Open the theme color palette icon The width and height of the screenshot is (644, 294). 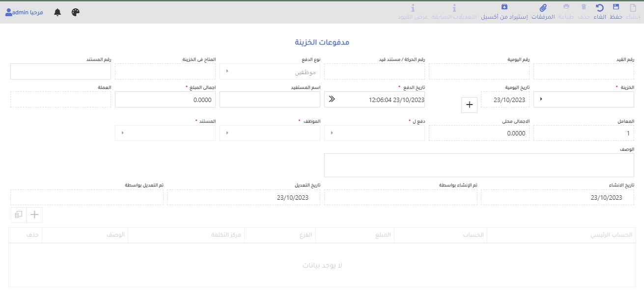tap(75, 12)
